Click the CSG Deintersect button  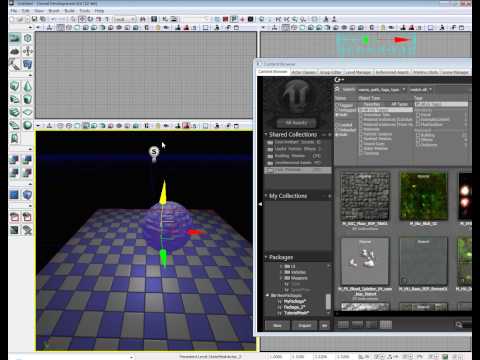coord(28,173)
